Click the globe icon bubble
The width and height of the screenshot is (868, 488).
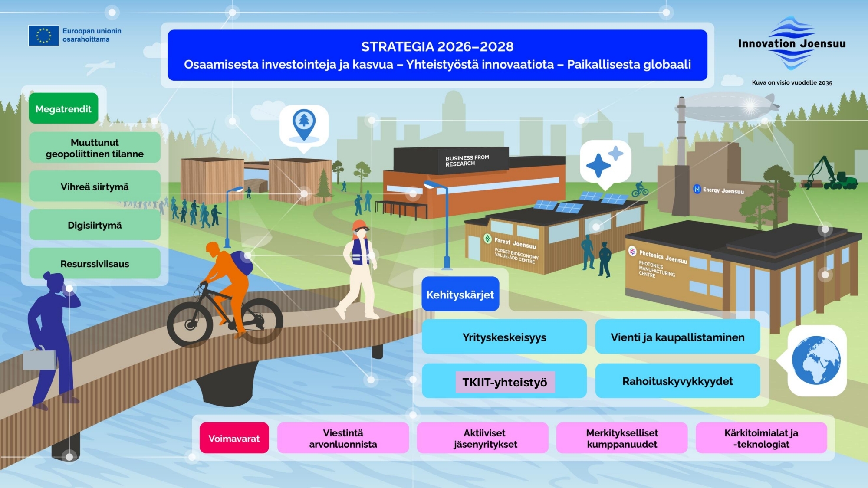[x=816, y=360]
